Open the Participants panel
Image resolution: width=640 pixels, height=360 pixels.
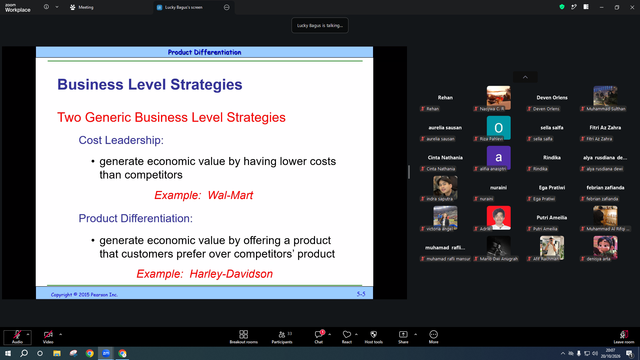(x=282, y=337)
